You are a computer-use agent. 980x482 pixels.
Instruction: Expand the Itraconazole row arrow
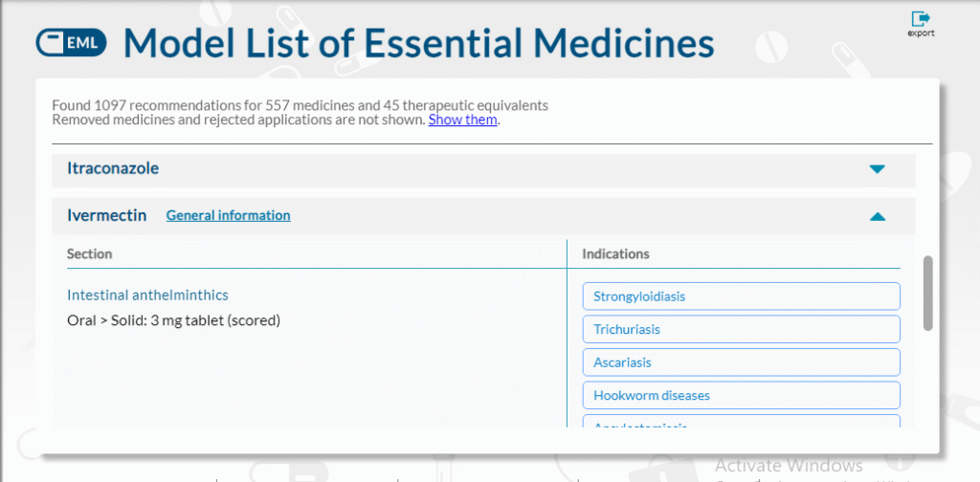coord(878,169)
